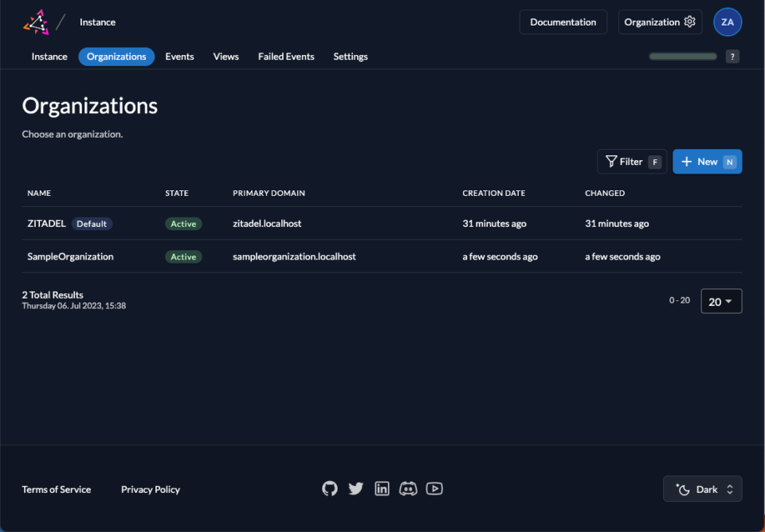Screen dimensions: 765x532
Task: Switch to the Events tab
Action: (x=179, y=57)
